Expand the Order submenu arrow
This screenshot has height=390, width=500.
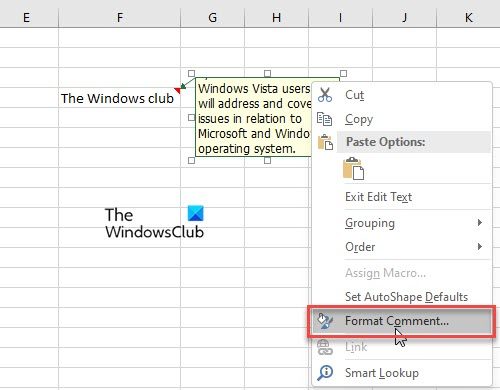point(480,247)
